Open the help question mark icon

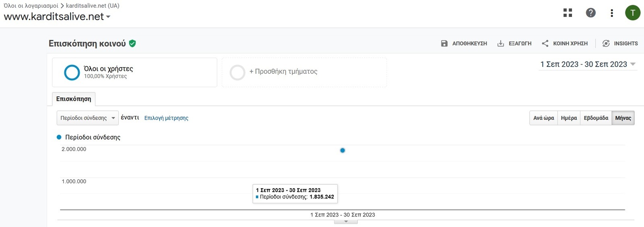[x=590, y=13]
